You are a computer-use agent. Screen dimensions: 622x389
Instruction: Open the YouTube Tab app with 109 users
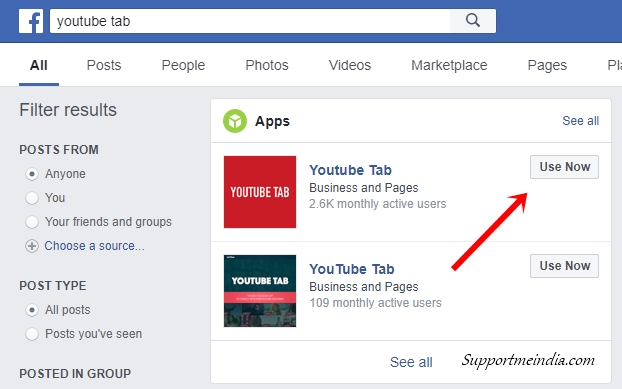[x=352, y=269]
